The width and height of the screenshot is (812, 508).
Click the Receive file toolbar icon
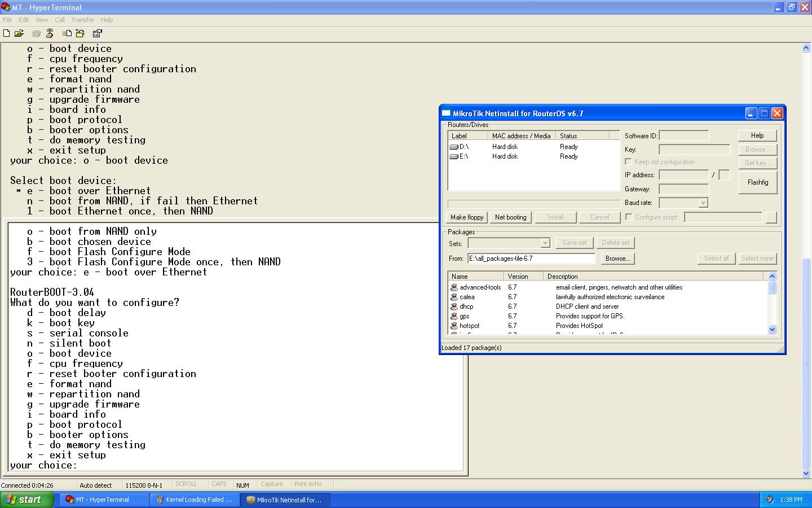[80, 33]
